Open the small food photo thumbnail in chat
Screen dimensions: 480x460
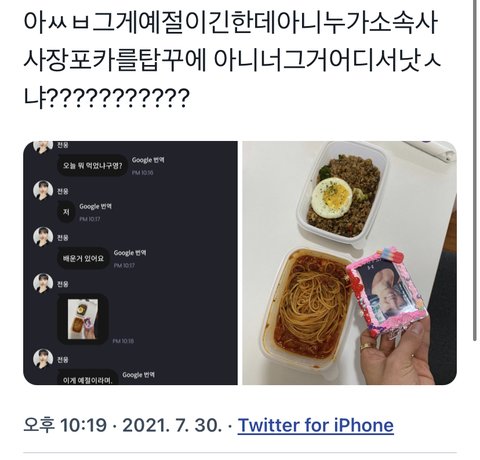click(x=83, y=319)
